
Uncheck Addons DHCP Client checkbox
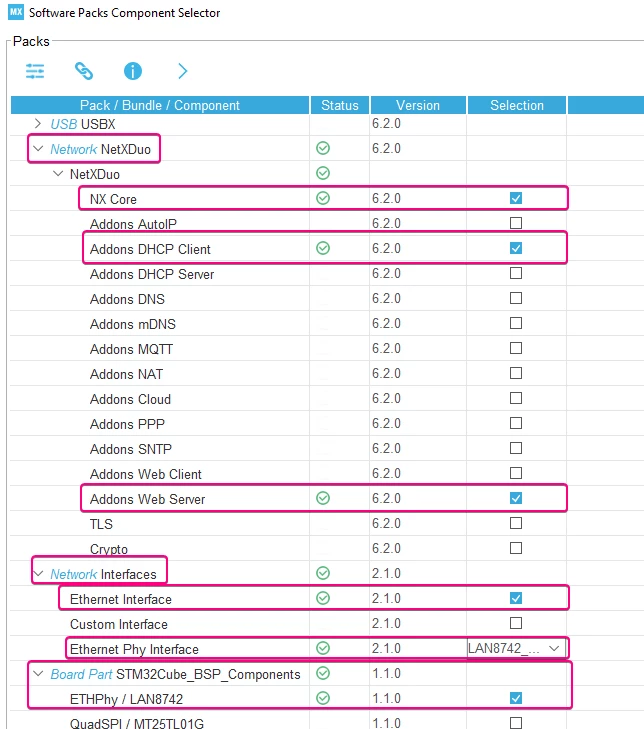[516, 248]
